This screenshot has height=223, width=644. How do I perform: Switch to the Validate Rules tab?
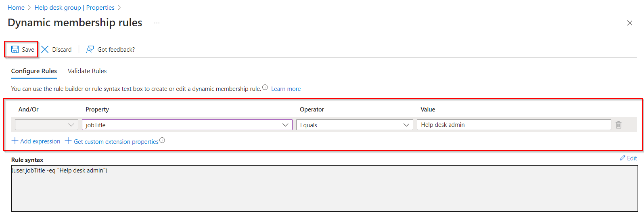pos(87,71)
